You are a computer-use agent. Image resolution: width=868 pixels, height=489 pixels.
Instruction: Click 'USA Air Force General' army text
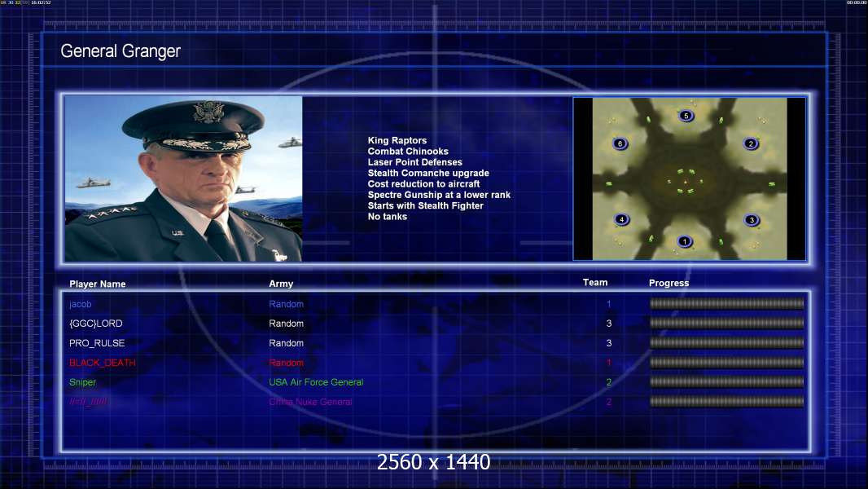click(x=316, y=382)
